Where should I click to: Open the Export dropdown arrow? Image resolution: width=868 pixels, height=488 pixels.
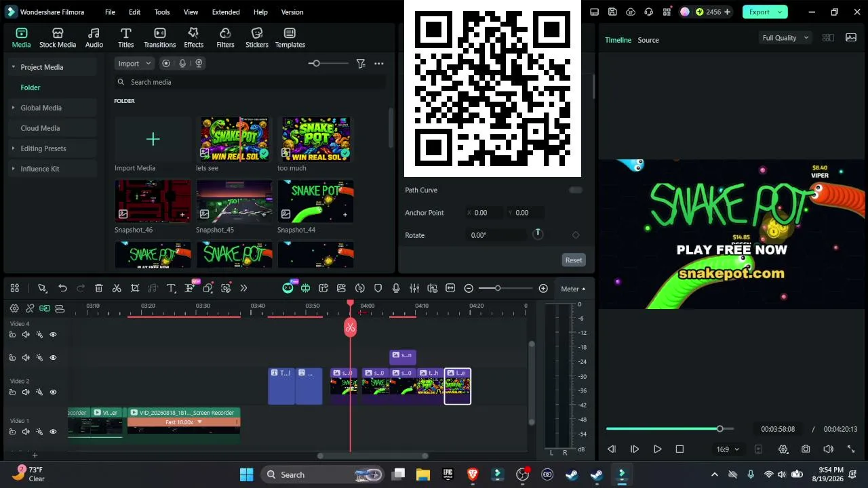click(x=780, y=12)
